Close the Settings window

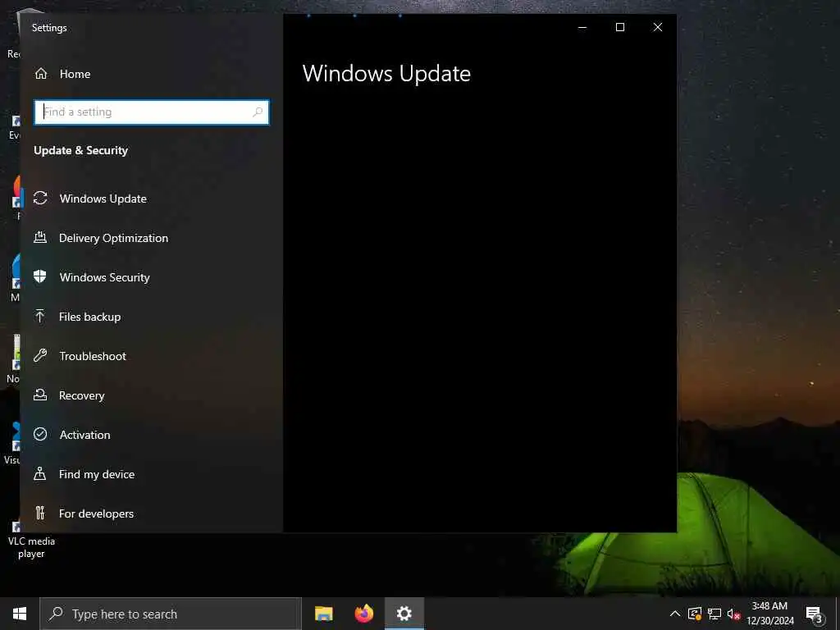[658, 27]
